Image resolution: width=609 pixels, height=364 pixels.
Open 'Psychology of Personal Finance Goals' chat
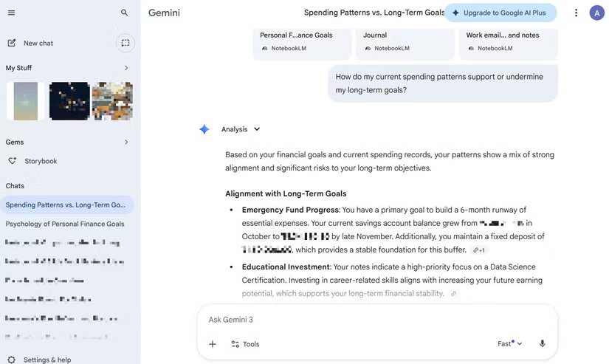click(65, 224)
